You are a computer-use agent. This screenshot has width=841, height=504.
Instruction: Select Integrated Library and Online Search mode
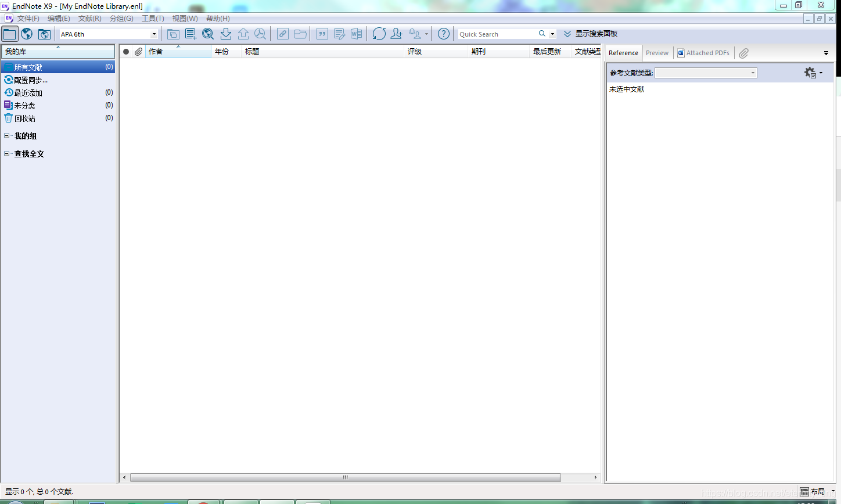coord(44,34)
